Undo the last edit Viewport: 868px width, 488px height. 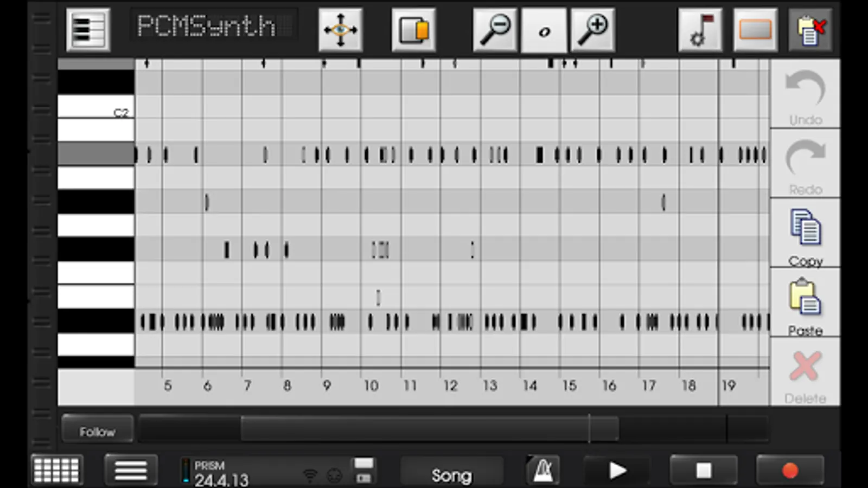point(805,94)
